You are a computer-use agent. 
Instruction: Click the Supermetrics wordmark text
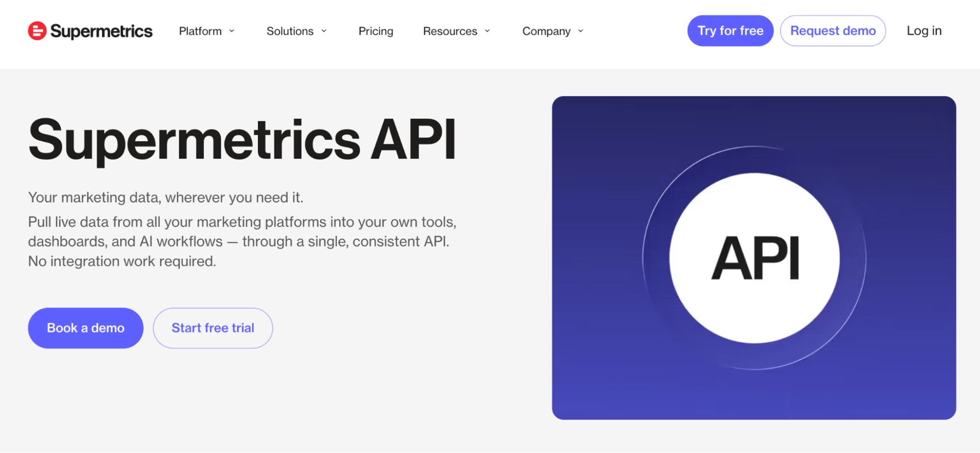101,31
